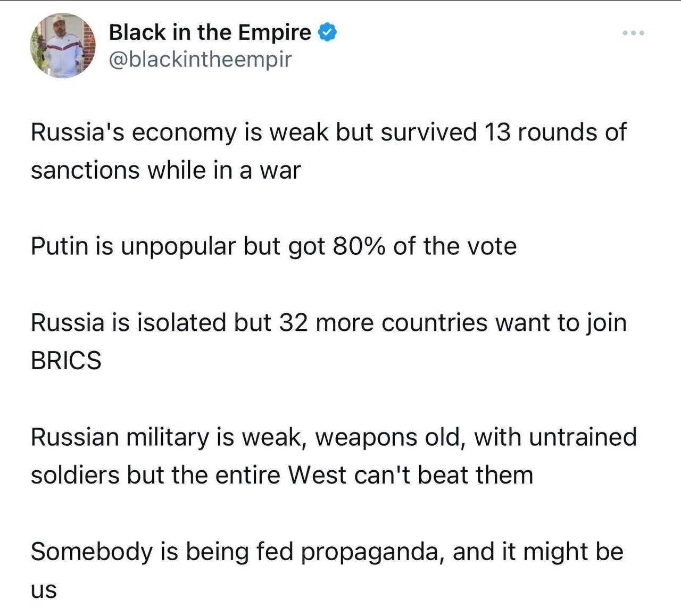Click the line starting "Russian military is weak"

[334, 437]
